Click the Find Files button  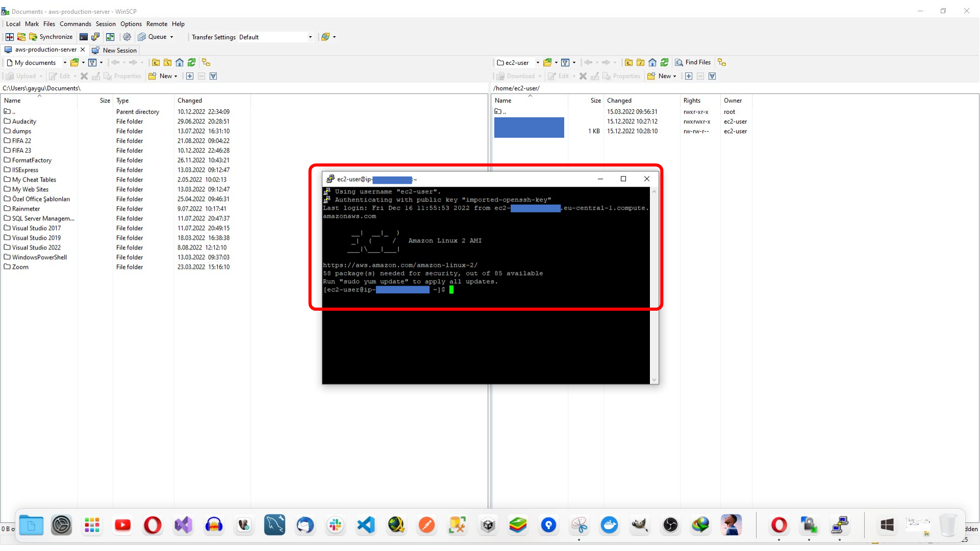[x=693, y=62]
